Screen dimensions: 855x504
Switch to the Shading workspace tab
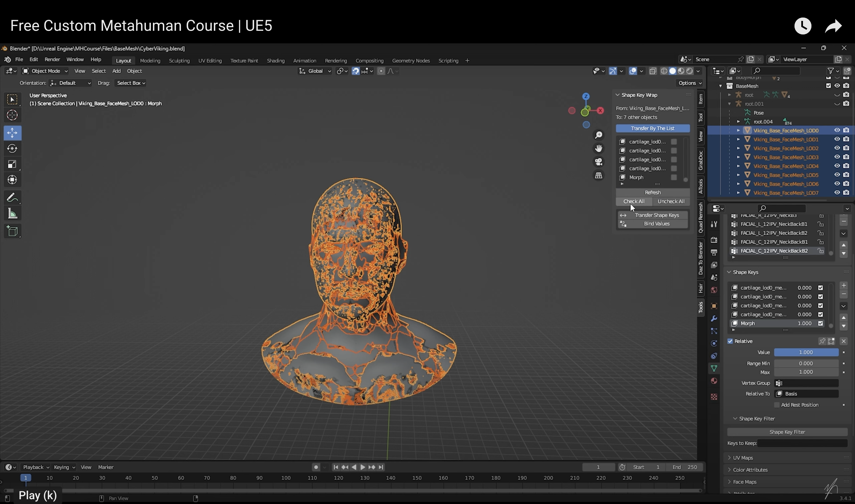[x=276, y=60]
